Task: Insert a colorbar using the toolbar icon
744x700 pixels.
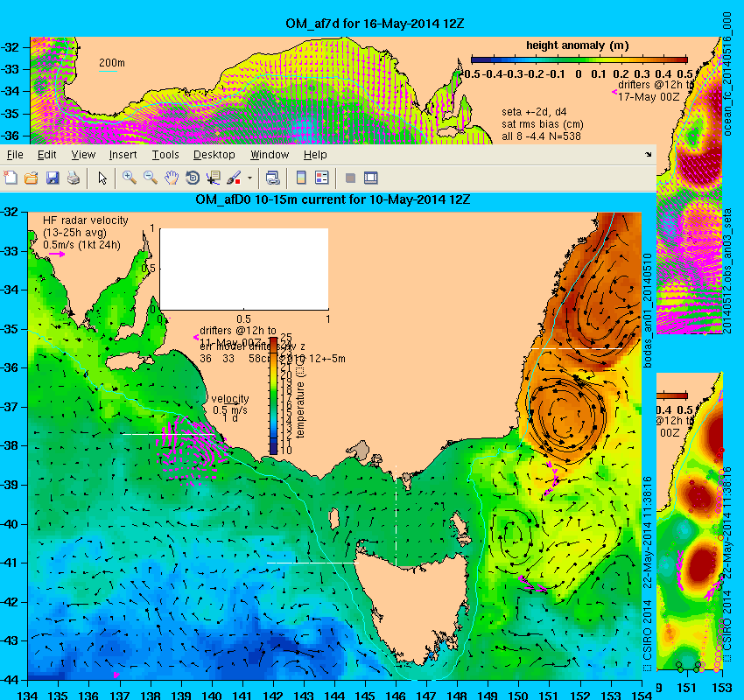Action: tap(301, 178)
